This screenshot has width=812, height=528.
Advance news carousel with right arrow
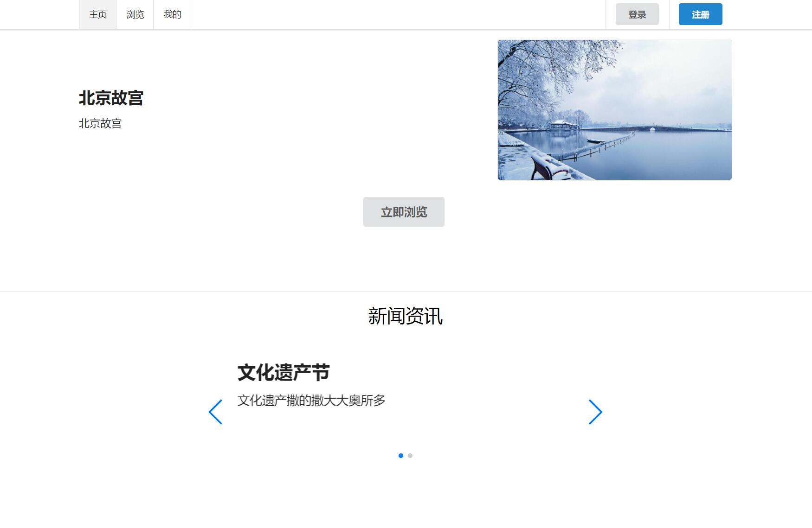click(x=595, y=412)
